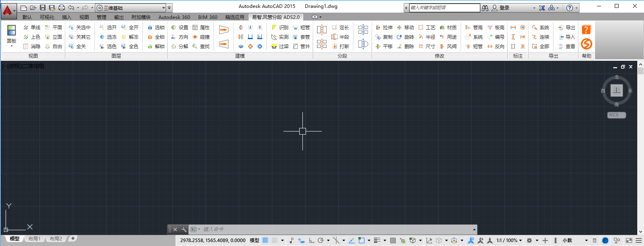This screenshot has width=644, height=246.
Task: Click the 登录 sign-in button
Action: [x=500, y=8]
